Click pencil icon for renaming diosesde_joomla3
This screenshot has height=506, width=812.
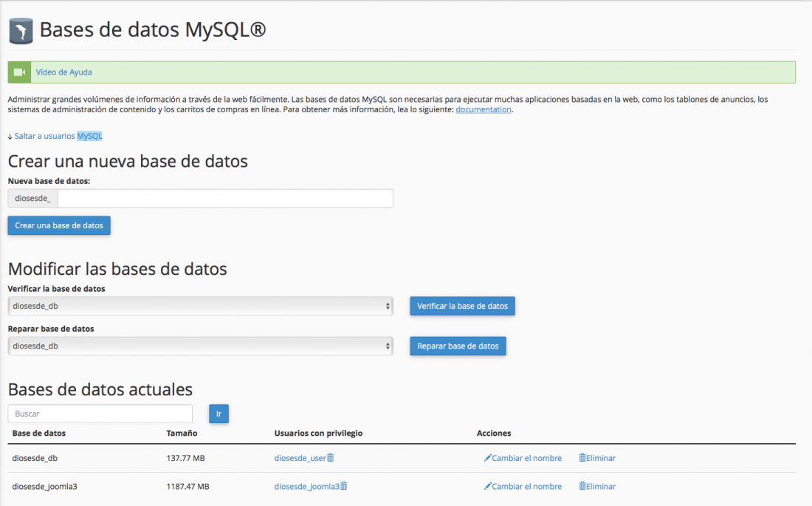[x=487, y=486]
